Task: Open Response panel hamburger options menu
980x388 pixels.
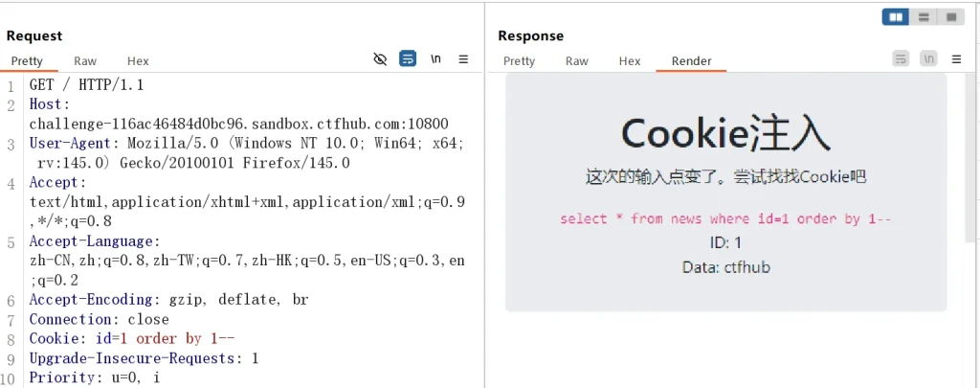Action: pos(956,59)
